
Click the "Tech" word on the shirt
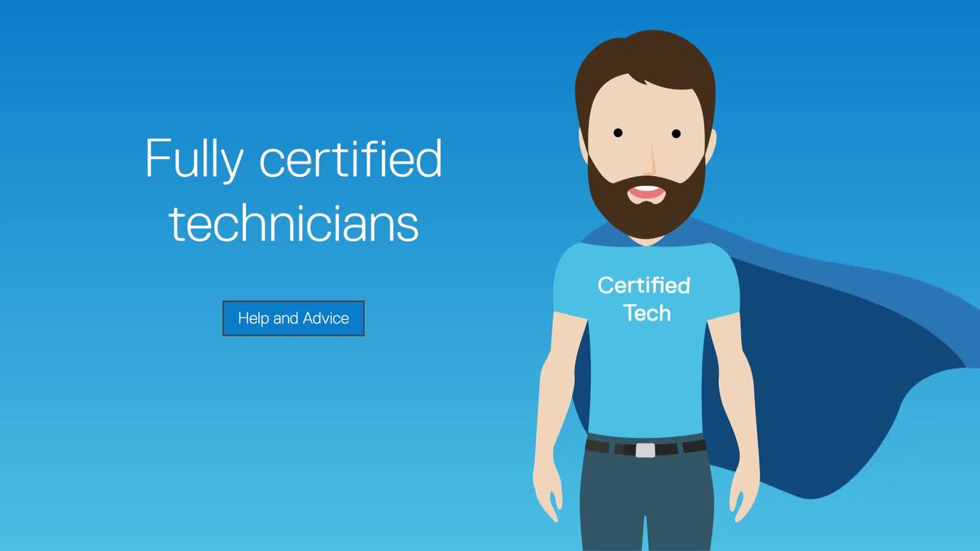[647, 312]
